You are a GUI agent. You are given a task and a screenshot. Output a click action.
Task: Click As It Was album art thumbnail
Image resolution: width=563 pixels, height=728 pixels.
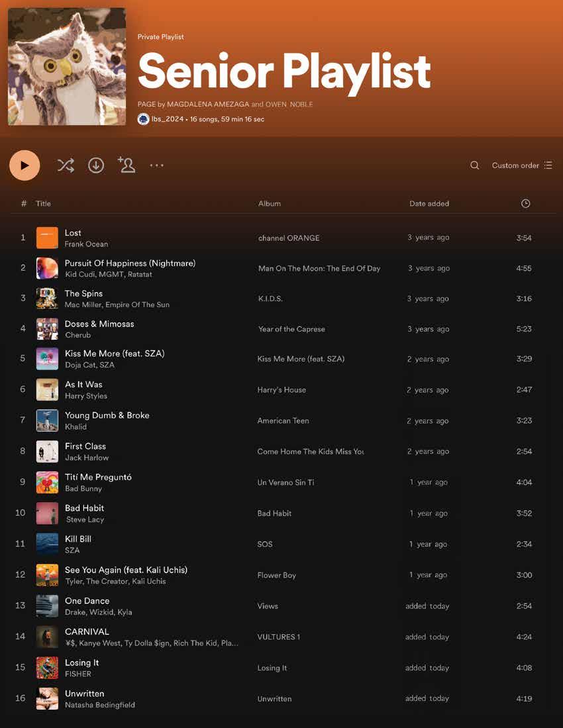pos(48,390)
